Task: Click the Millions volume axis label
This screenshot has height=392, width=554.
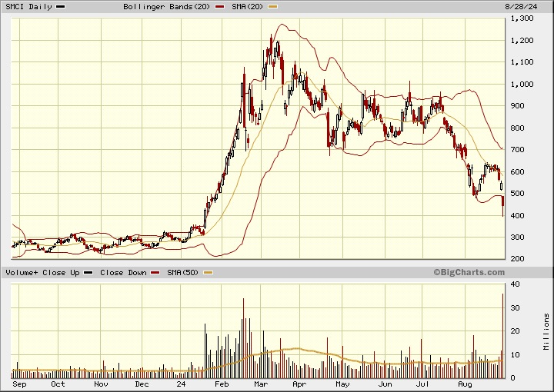Action: (546, 332)
